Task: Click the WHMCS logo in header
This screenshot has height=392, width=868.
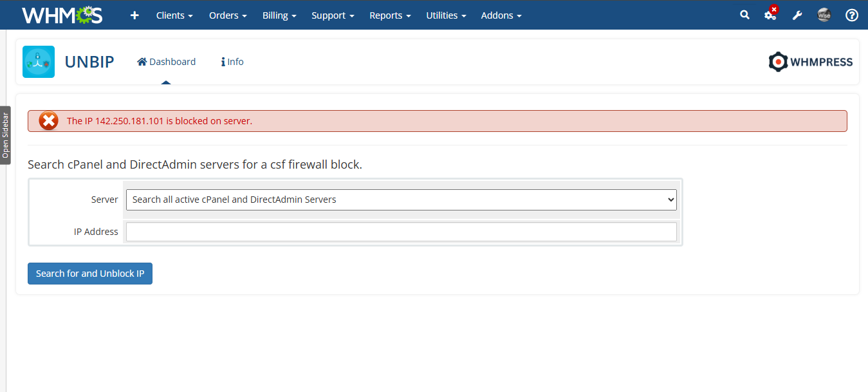Action: (62, 15)
